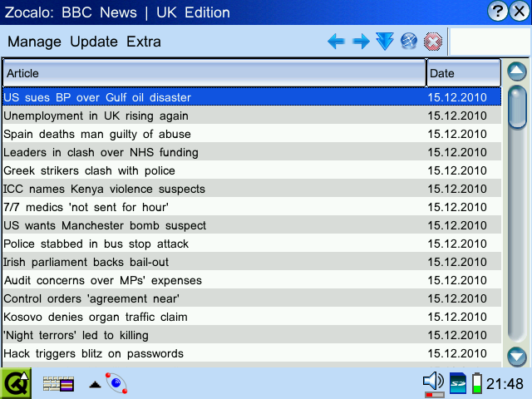The width and height of the screenshot is (532, 399).
Task: Open the green Q launcher menu
Action: pos(15,383)
